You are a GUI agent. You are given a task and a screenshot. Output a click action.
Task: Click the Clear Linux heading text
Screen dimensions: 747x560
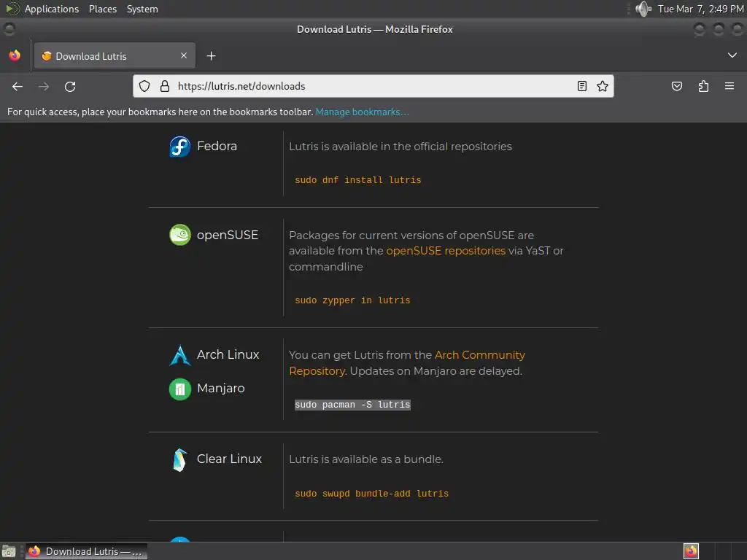pyautogui.click(x=230, y=459)
